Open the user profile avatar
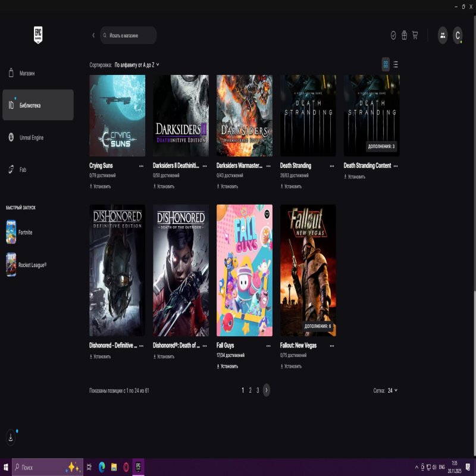The width and height of the screenshot is (476, 476). click(x=458, y=35)
